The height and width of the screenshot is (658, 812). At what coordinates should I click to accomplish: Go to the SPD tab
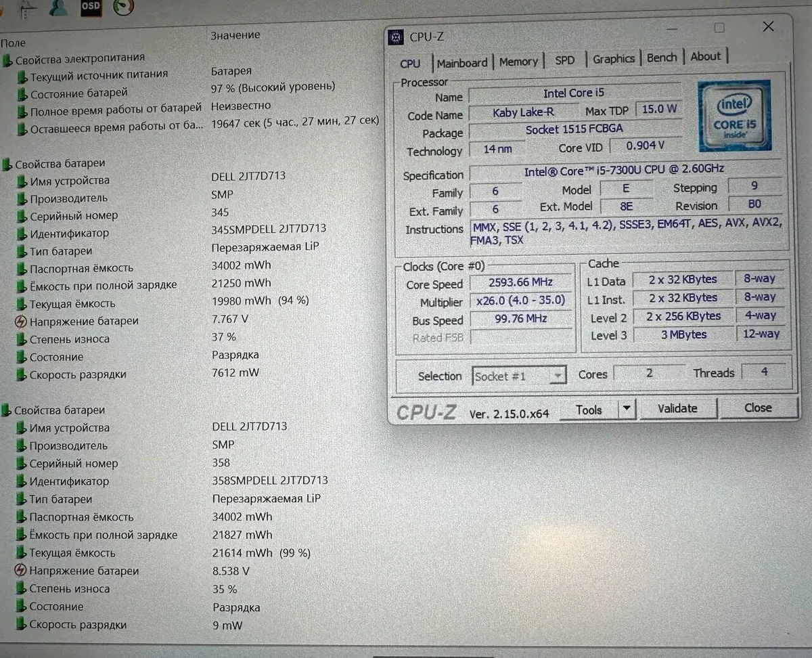564,60
